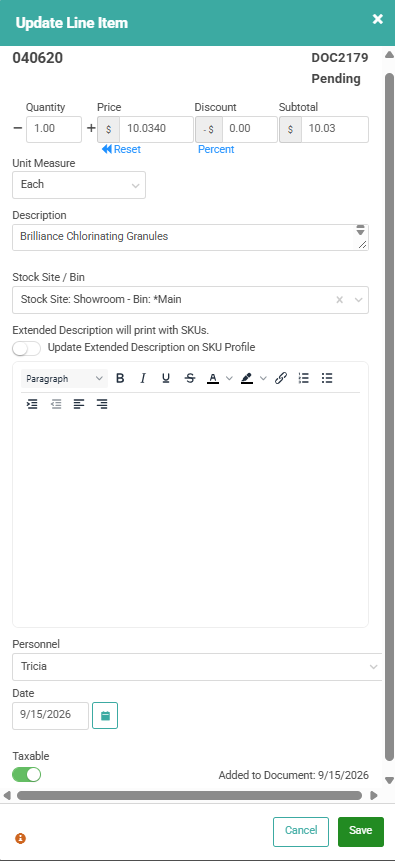This screenshot has height=861, width=395.
Task: Save the line item
Action: (360, 831)
